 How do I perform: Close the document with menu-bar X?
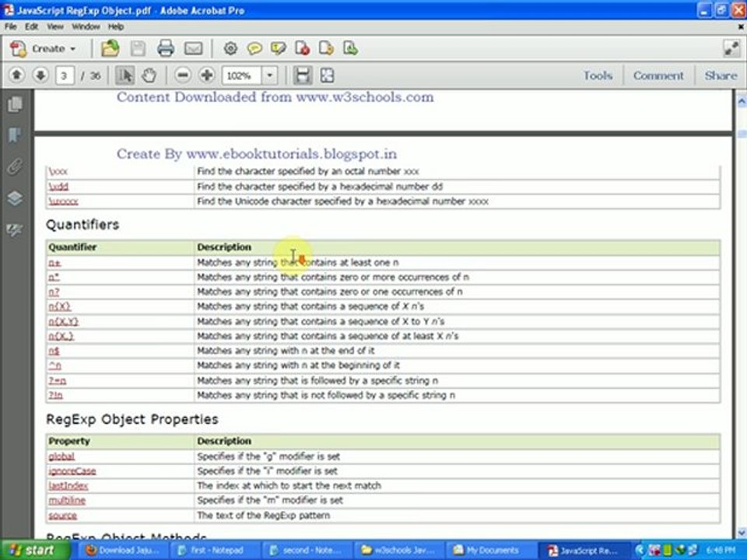point(740,27)
